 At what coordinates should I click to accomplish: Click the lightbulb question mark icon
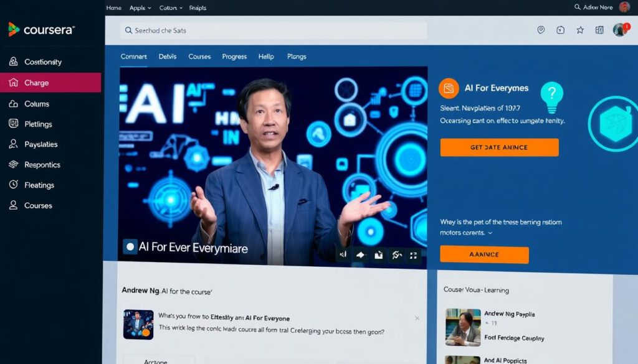tap(552, 98)
